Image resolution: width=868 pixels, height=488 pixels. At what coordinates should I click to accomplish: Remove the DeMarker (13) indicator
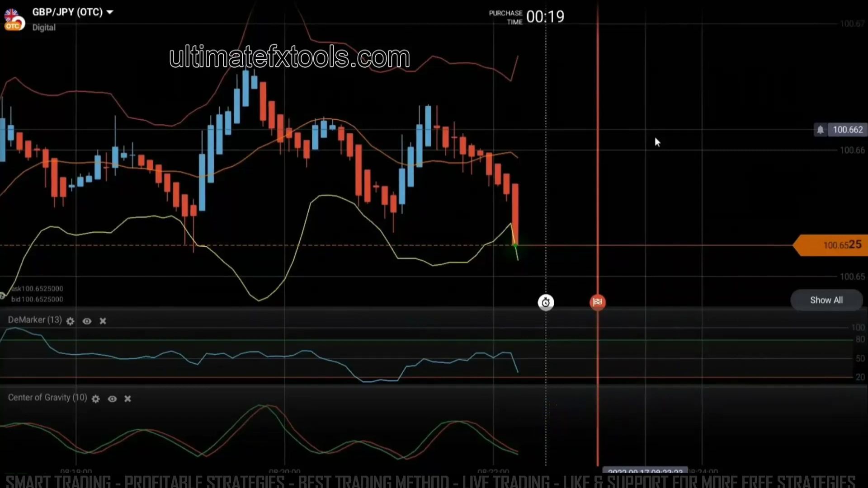pos(103,321)
